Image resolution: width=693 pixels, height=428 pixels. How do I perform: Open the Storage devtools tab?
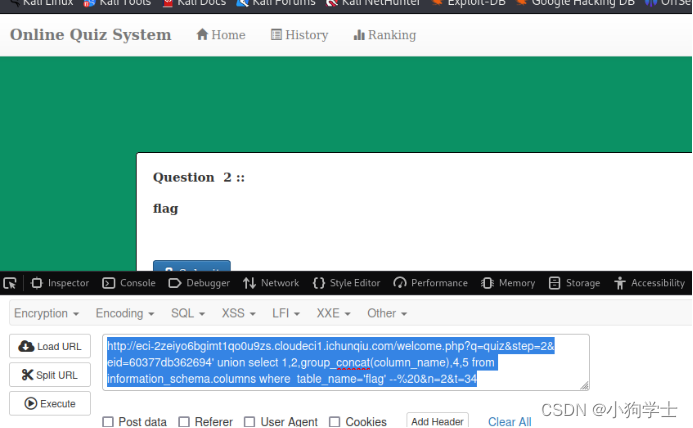coord(574,283)
